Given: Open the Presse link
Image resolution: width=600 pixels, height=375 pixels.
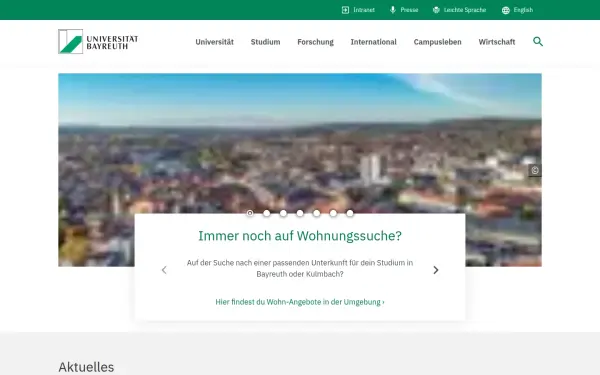Looking at the screenshot, I should [409, 10].
